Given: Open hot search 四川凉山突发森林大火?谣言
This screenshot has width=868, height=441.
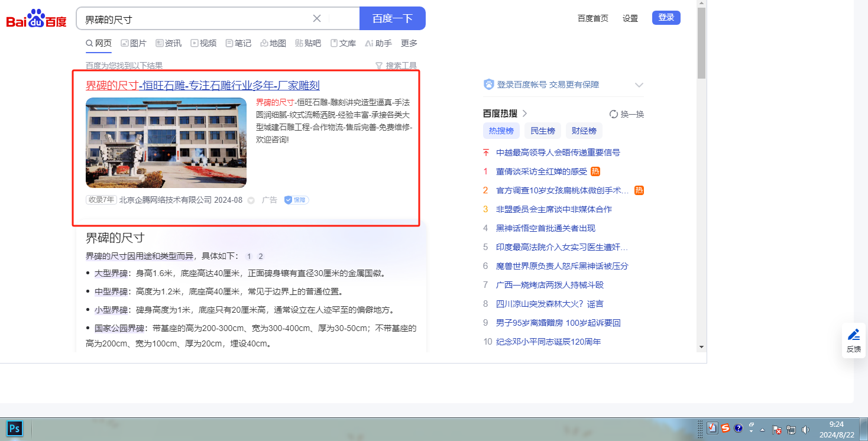Looking at the screenshot, I should (550, 304).
